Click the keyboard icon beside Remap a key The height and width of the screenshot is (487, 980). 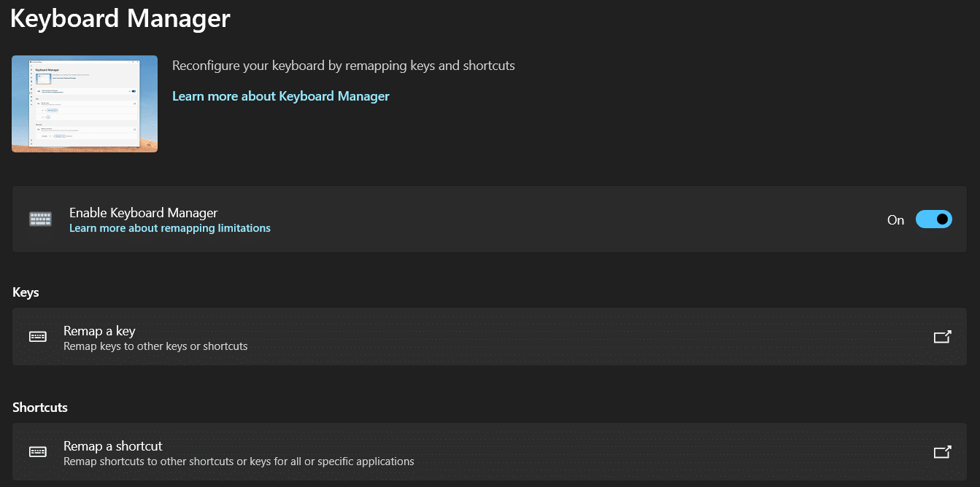[38, 337]
